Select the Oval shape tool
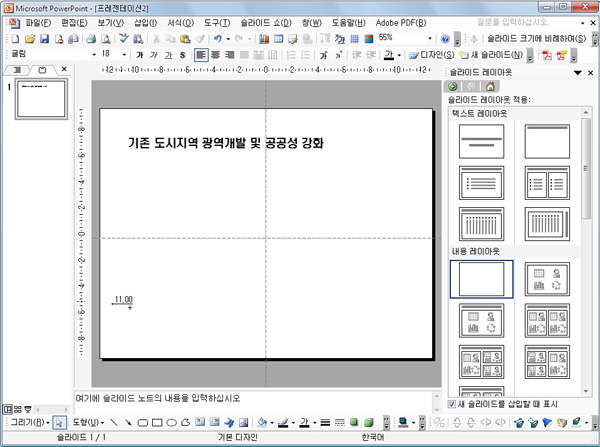Viewport: 600px width, 447px height. click(x=171, y=422)
